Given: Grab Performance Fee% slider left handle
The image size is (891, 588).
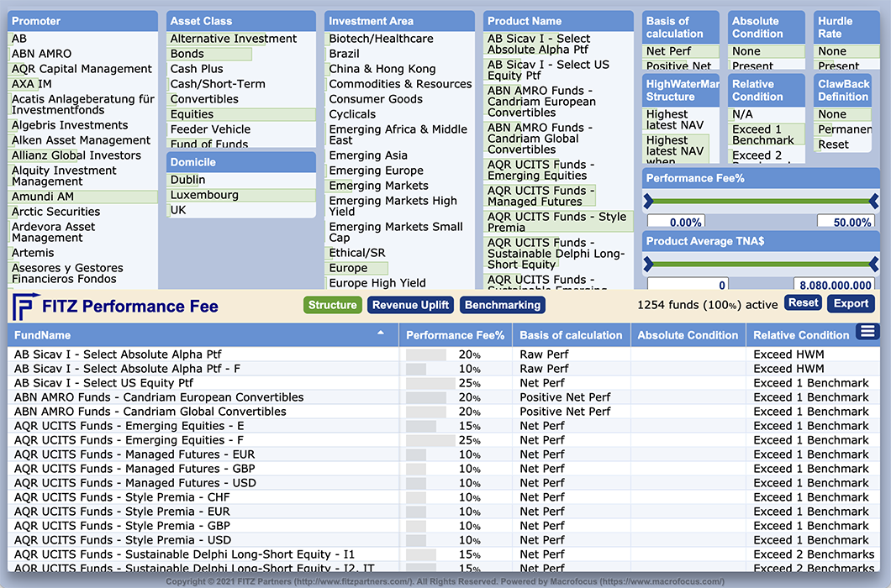Looking at the screenshot, I should pos(648,201).
